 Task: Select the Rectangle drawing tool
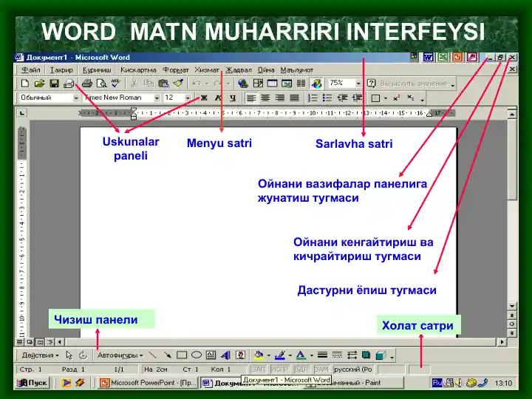coord(182,355)
